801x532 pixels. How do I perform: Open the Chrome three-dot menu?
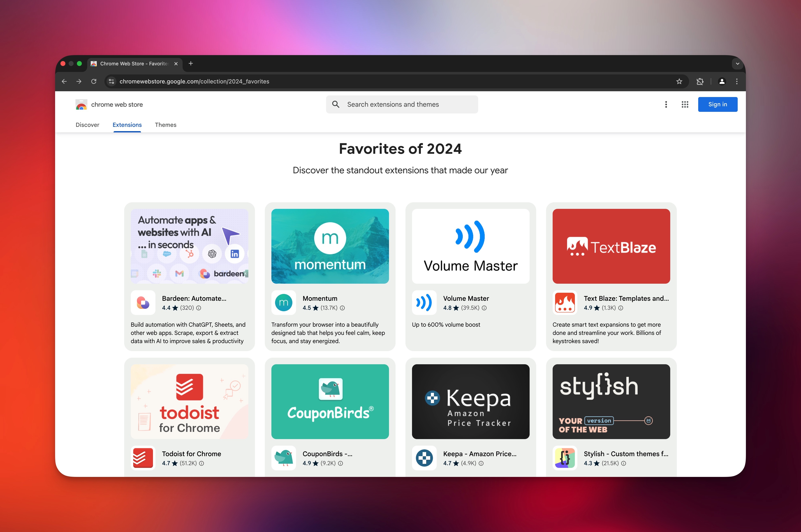click(x=737, y=81)
